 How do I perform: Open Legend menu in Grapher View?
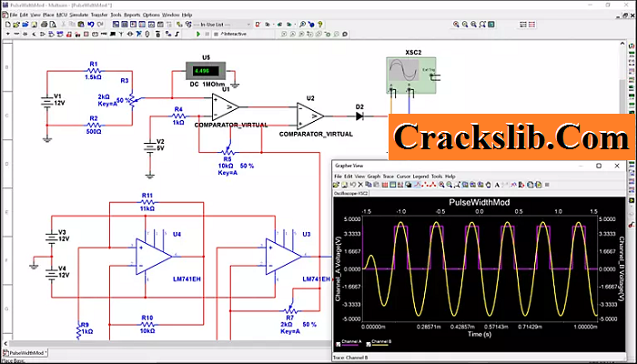(420, 177)
